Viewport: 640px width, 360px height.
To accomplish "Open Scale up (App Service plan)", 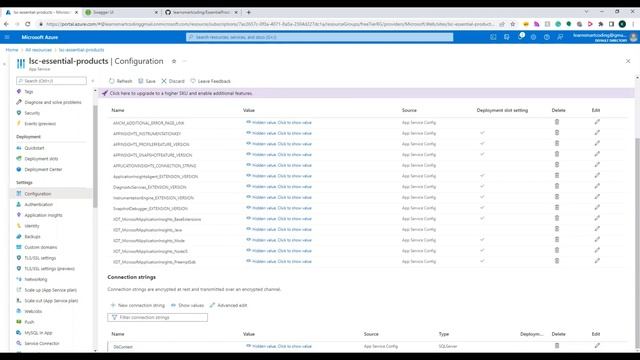I will point(51,290).
